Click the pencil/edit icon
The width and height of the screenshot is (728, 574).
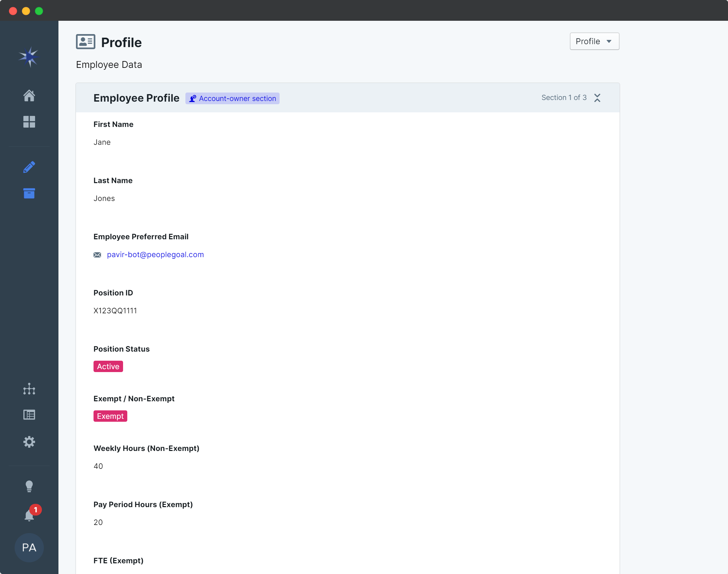(29, 167)
